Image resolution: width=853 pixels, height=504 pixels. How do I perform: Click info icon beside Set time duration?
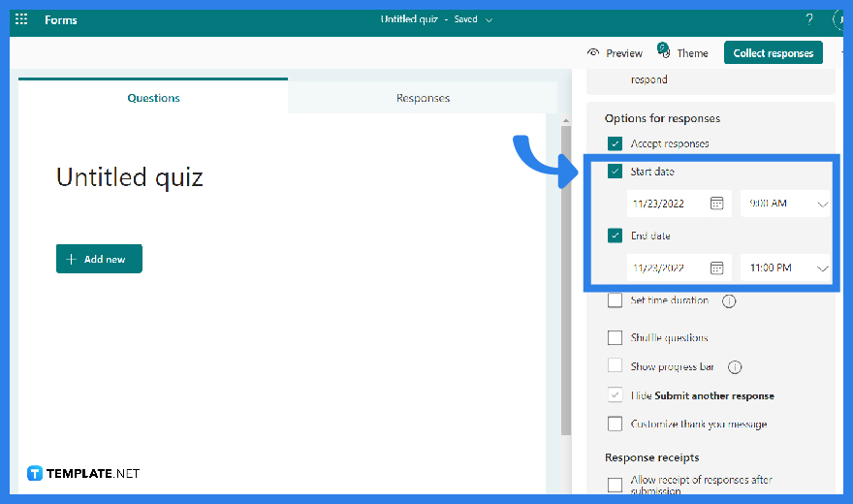point(729,300)
